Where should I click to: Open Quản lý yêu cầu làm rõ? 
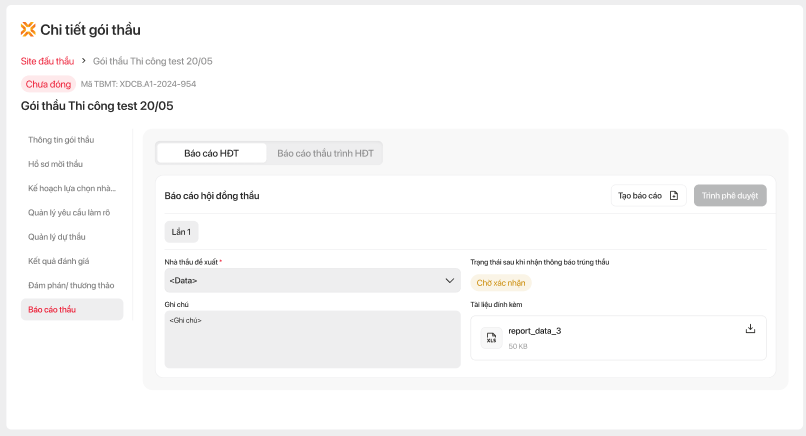(x=69, y=213)
